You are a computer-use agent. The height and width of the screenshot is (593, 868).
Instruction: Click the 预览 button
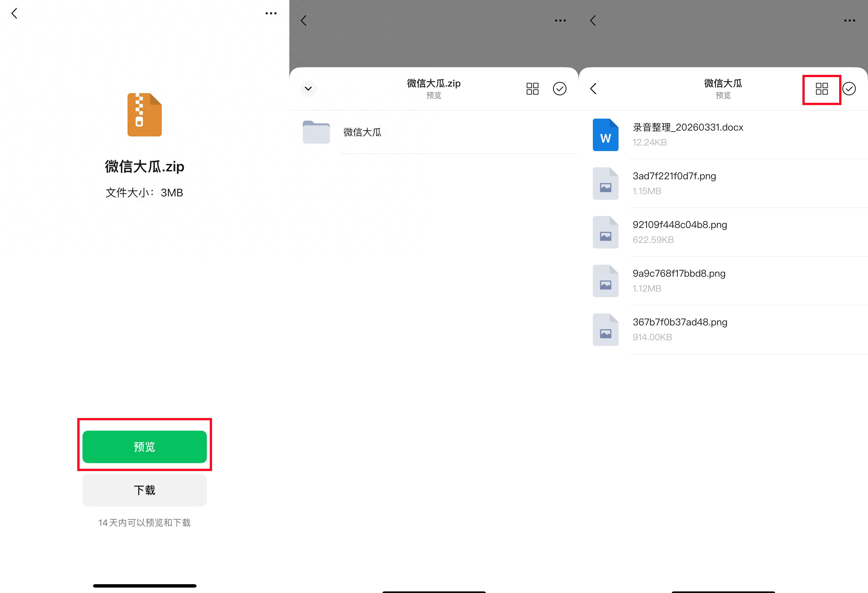point(144,446)
